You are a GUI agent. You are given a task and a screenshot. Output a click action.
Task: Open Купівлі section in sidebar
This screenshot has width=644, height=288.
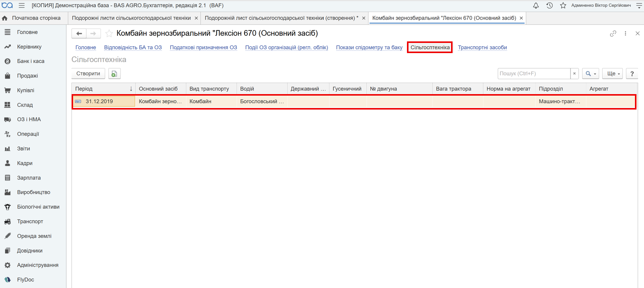(26, 90)
